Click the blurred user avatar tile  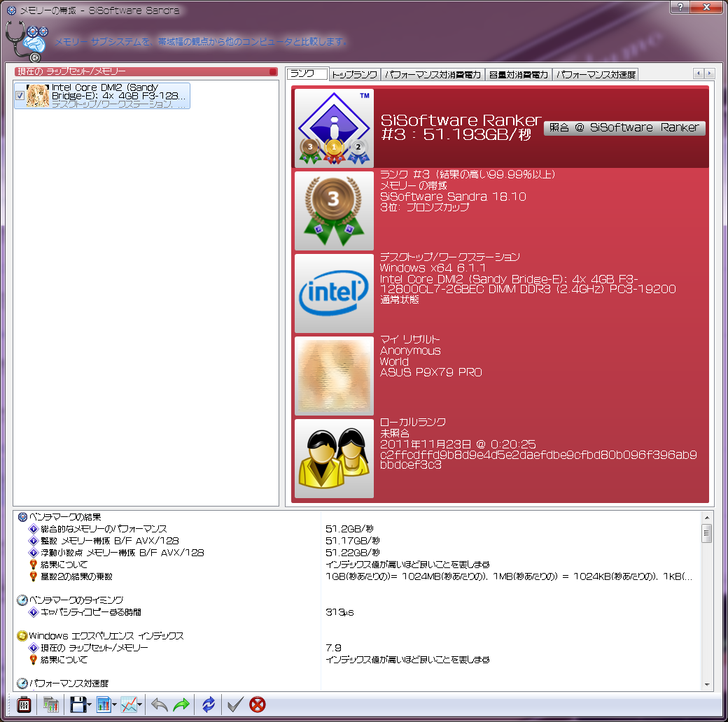[334, 376]
